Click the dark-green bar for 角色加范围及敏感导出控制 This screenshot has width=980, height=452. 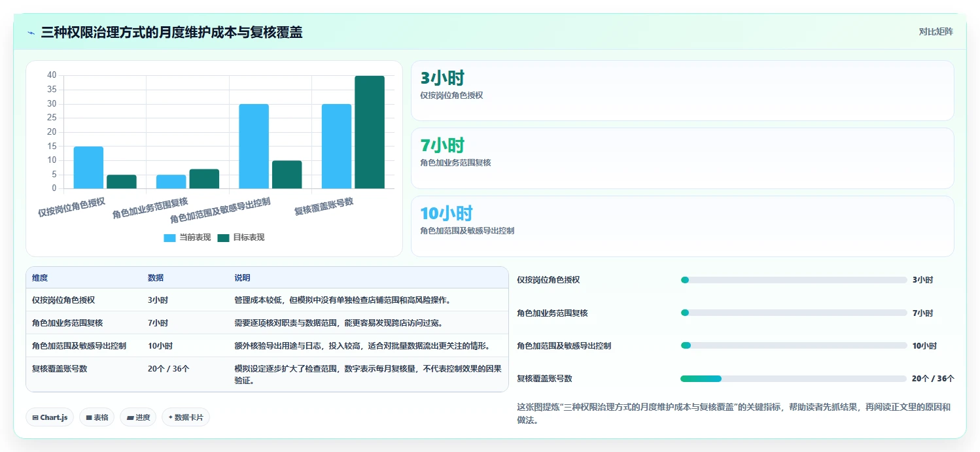(x=287, y=175)
